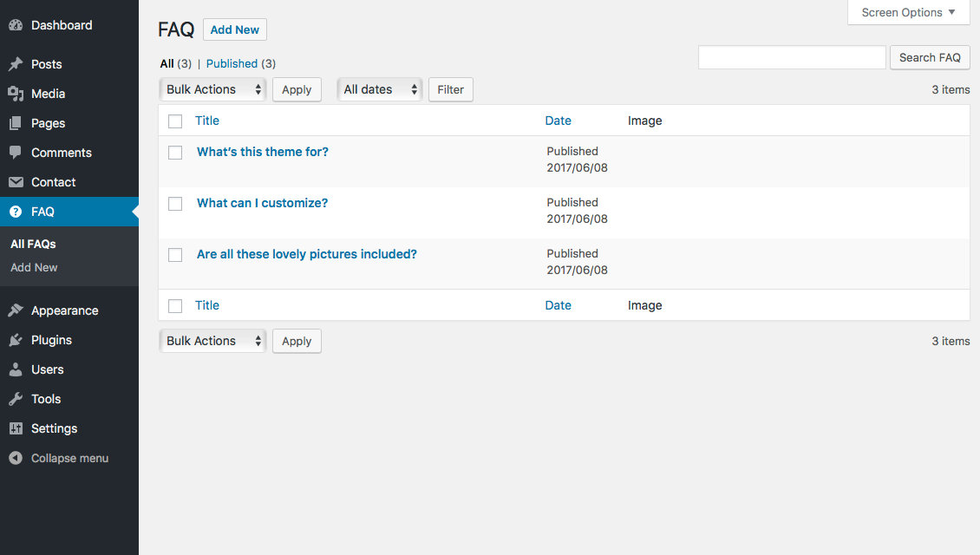This screenshot has width=980, height=555.
Task: Click the Dashboard gauge icon in sidebar
Action: (x=16, y=26)
